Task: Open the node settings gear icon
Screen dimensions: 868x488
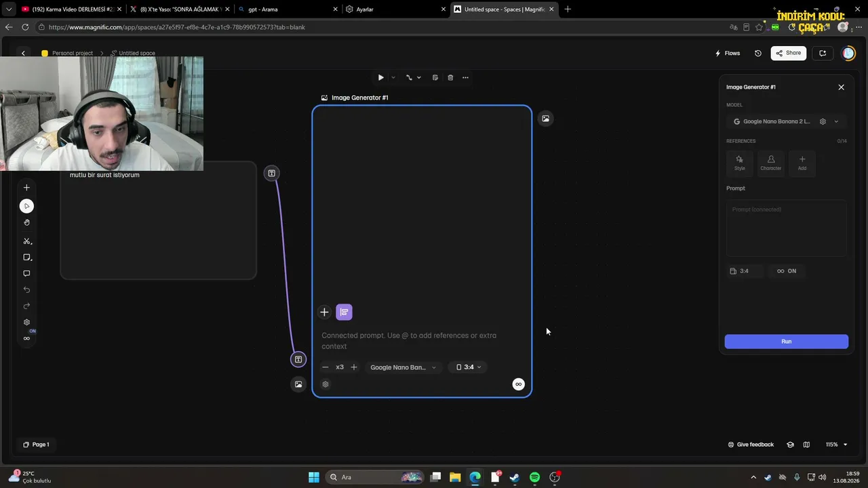Action: pos(325,384)
